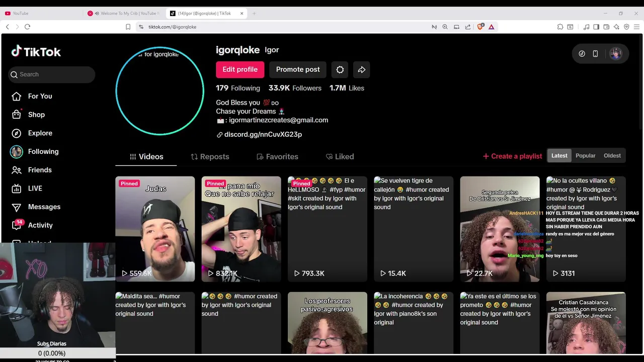
Task: Click in the TikTok Search field
Action: (52, 74)
